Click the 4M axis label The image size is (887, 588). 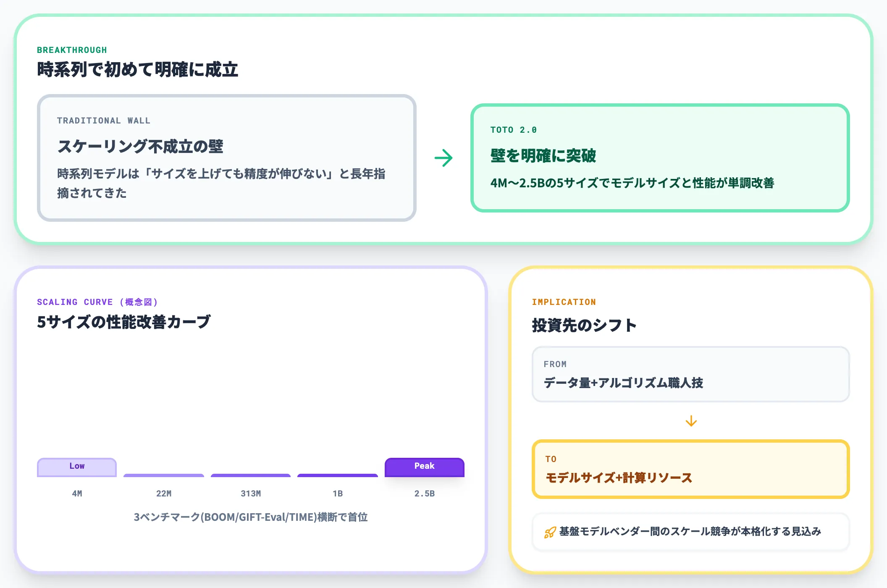(x=77, y=493)
